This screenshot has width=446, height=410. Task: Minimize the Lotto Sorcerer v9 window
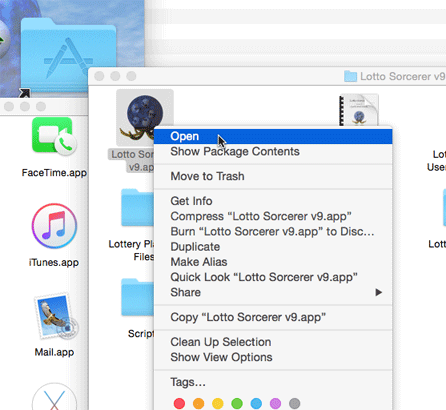[x=115, y=76]
